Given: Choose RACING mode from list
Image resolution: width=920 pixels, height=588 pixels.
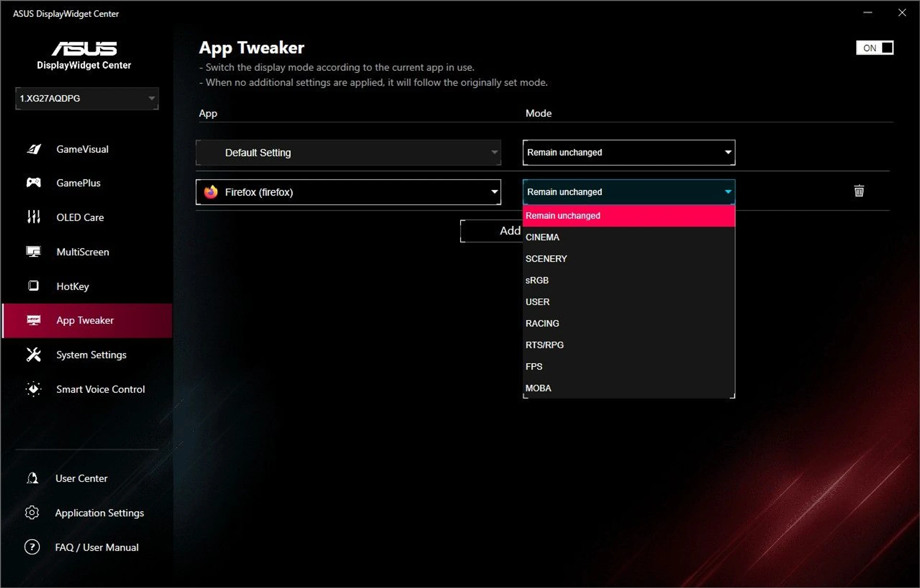Looking at the screenshot, I should 629,323.
